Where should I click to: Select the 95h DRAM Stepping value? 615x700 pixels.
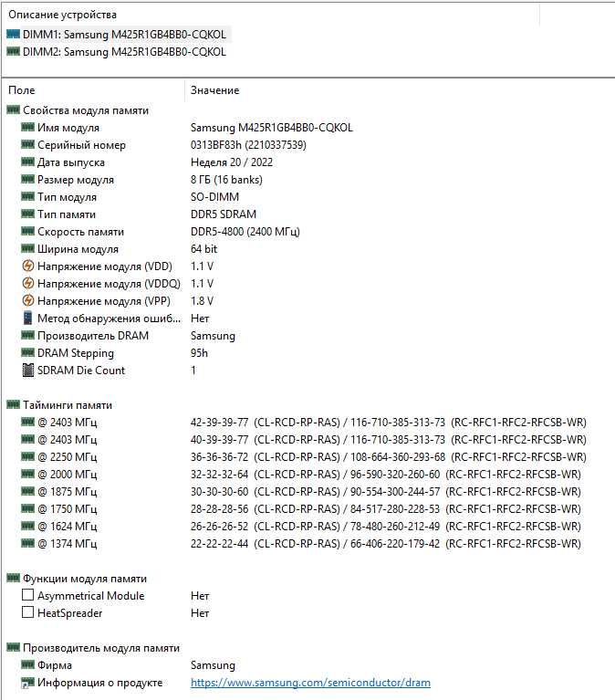pyautogui.click(x=199, y=353)
